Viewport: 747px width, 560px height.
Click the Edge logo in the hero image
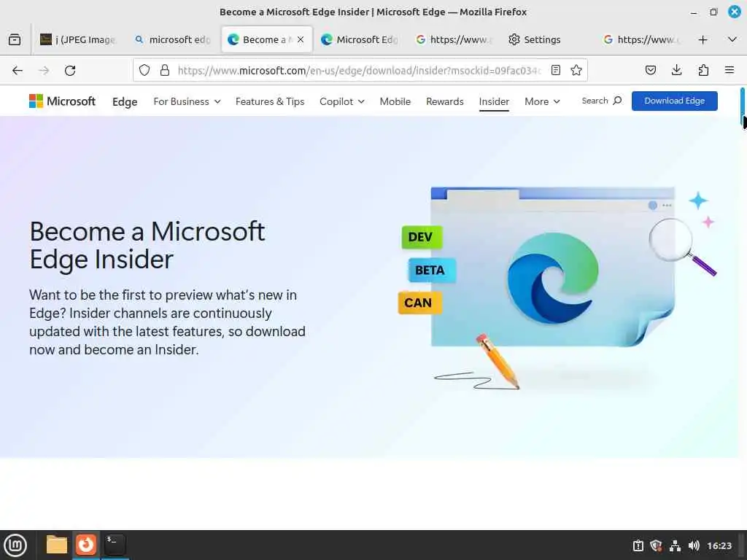coord(553,278)
